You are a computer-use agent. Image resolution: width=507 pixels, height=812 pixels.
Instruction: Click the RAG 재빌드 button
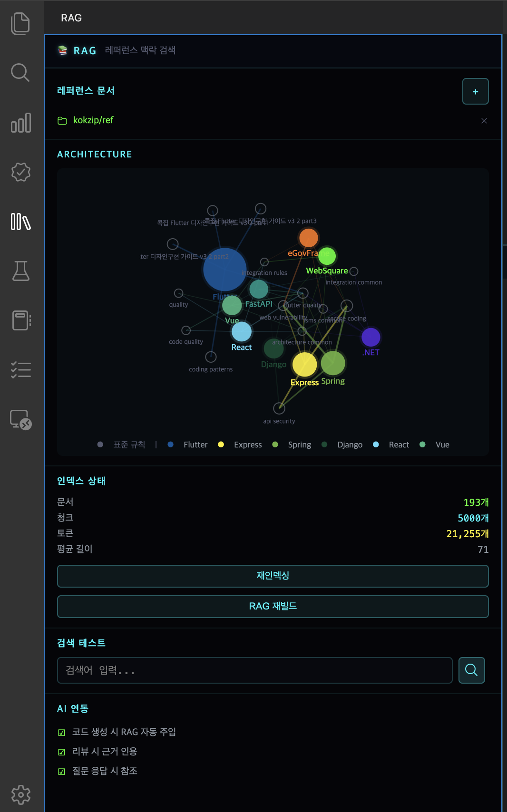273,606
